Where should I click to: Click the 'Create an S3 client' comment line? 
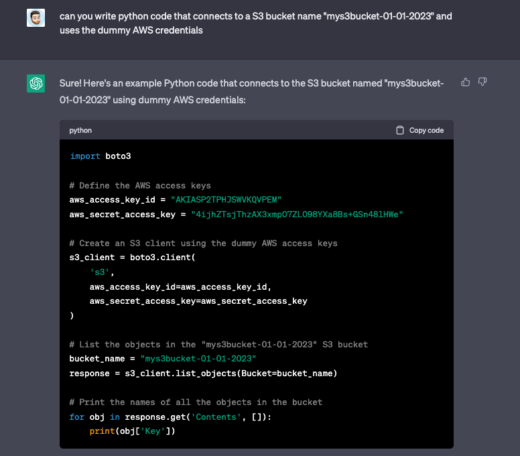[203, 243]
